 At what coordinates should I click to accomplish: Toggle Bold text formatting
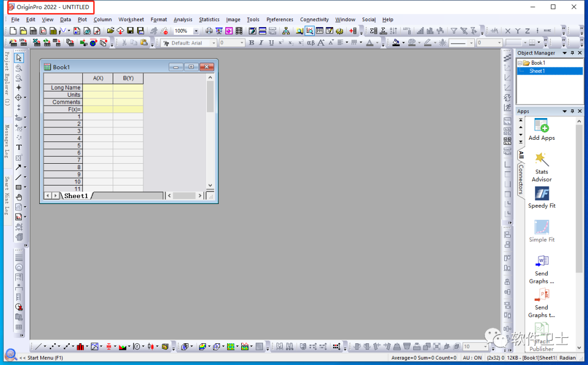coord(252,43)
